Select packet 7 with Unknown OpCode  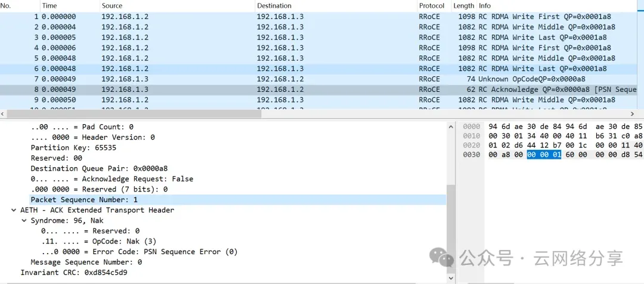coord(239,79)
